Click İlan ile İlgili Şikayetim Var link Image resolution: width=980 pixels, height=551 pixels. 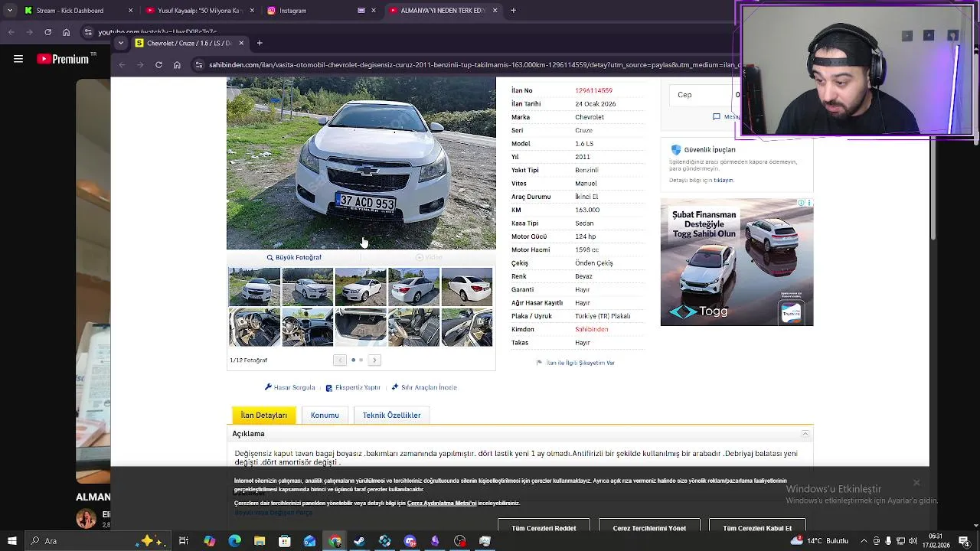[x=576, y=363]
